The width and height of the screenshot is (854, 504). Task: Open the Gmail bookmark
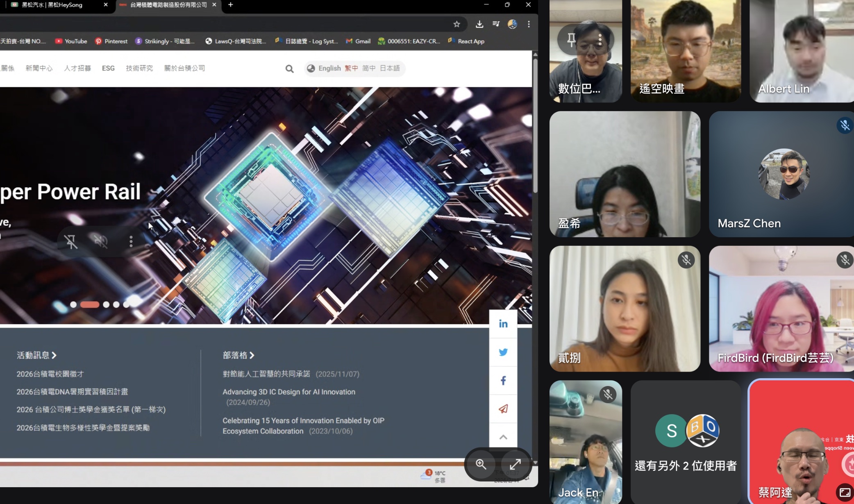[358, 41]
